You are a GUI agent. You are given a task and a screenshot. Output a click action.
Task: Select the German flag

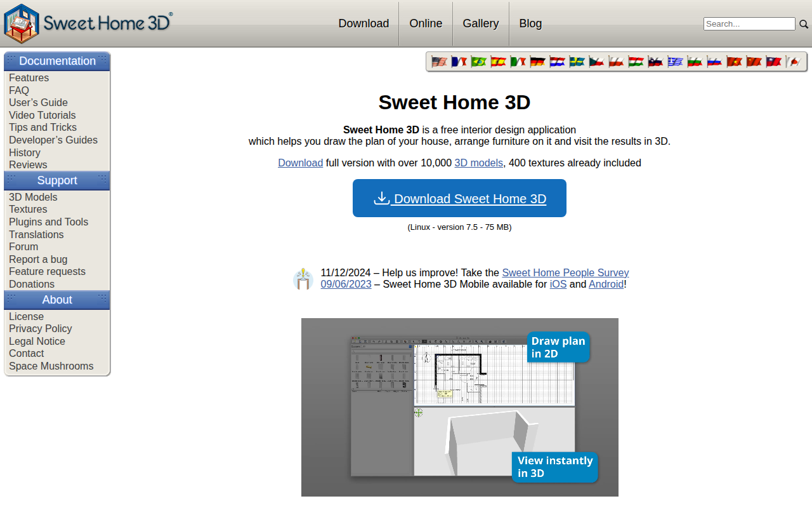(x=537, y=62)
